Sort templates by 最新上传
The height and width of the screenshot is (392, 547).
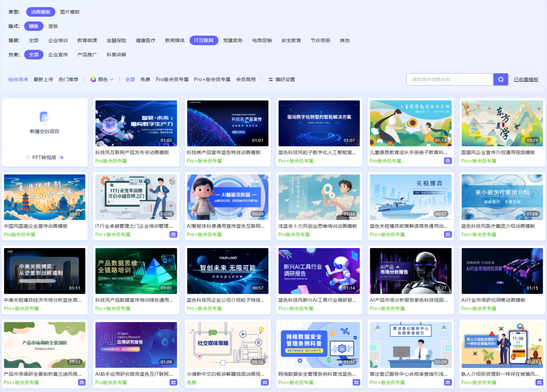(x=43, y=80)
